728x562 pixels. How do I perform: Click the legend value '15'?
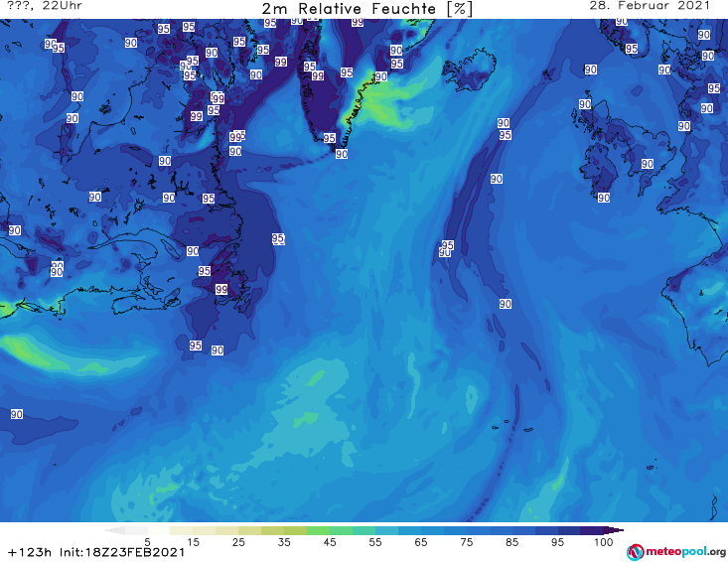pos(193,542)
